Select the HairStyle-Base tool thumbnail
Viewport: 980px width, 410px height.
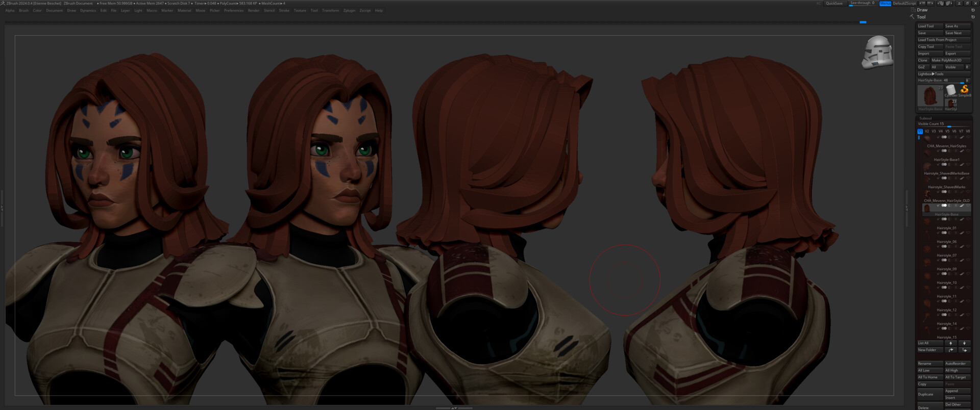[930, 97]
